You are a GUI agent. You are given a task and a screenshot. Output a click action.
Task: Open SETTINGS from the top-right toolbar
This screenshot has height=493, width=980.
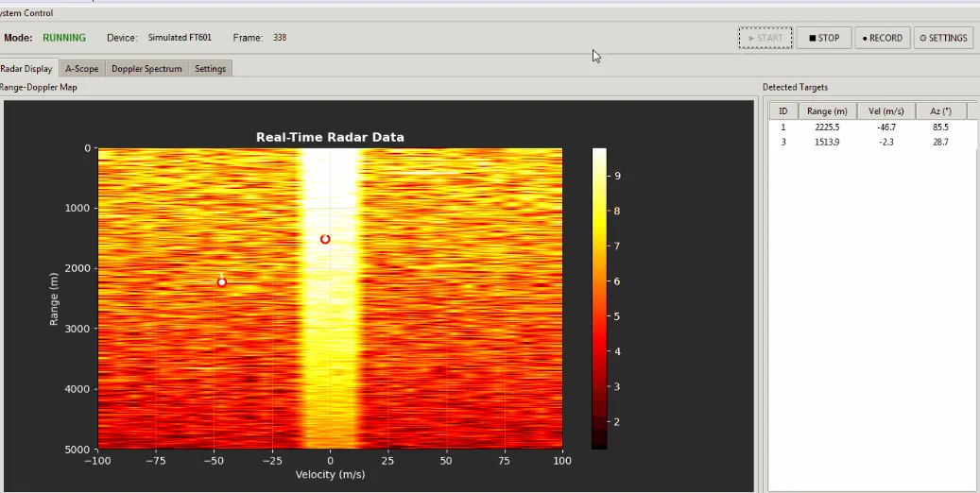943,38
